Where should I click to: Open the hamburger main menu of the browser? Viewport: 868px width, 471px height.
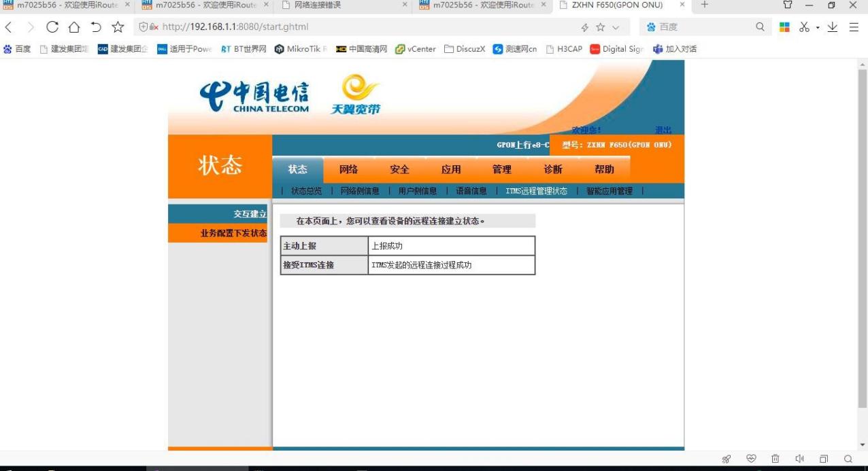tap(853, 27)
